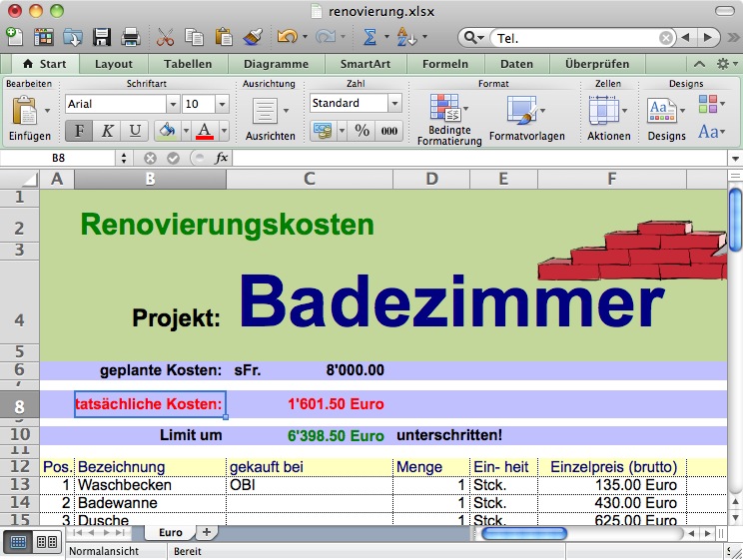The image size is (743, 560).
Task: Toggle Italic formatting button
Action: click(x=107, y=131)
